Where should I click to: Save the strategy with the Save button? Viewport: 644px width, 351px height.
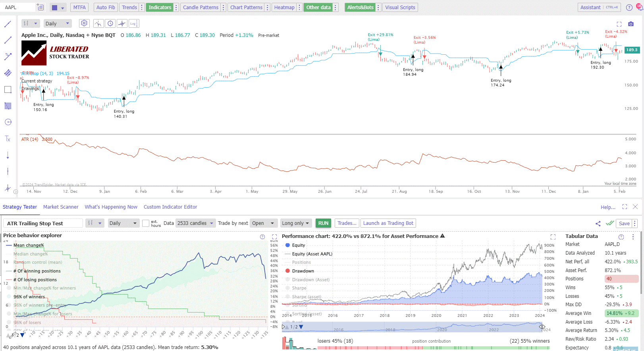click(x=624, y=223)
